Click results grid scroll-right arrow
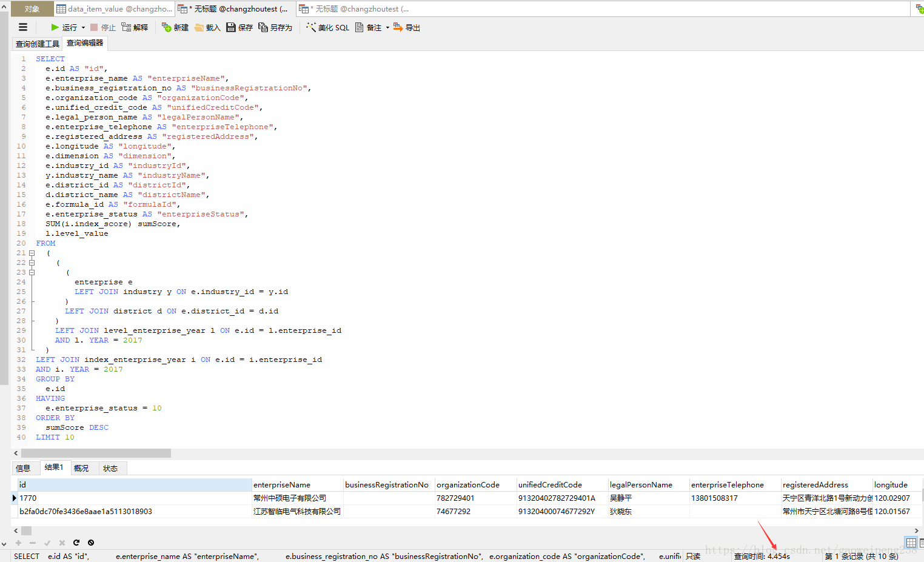Screen dimensions: 924x562 pyautogui.click(x=916, y=530)
